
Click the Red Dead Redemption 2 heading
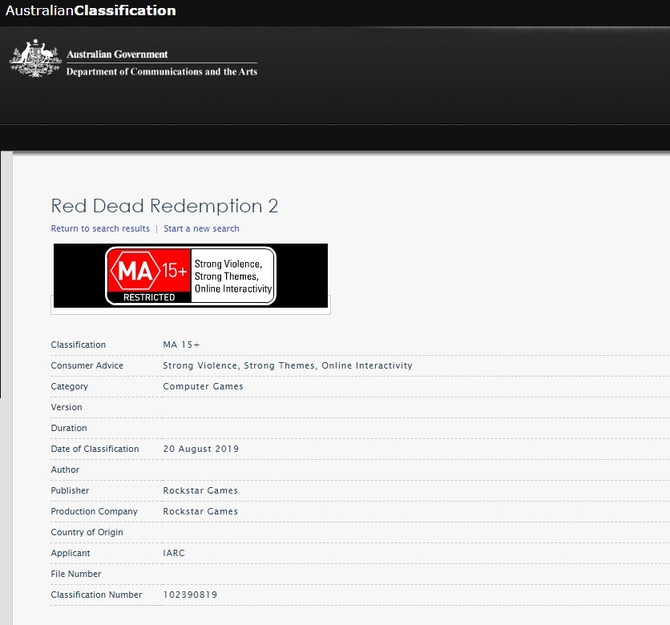(x=165, y=206)
